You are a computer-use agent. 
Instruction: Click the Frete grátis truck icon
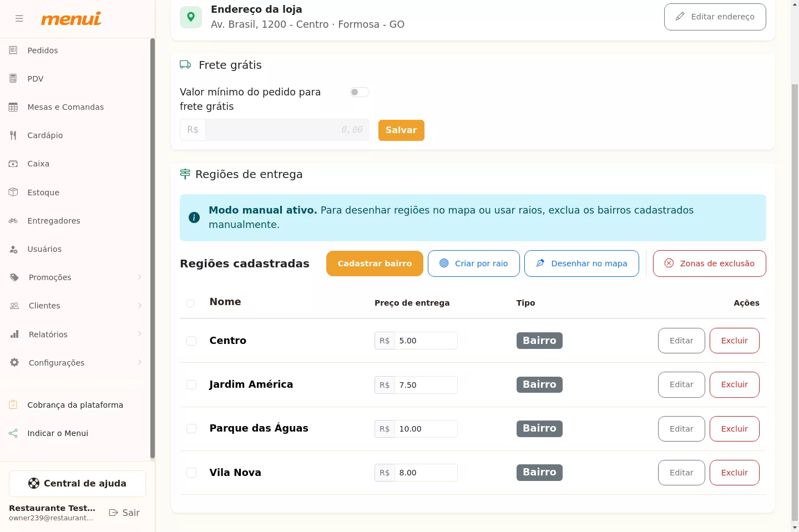pyautogui.click(x=185, y=65)
